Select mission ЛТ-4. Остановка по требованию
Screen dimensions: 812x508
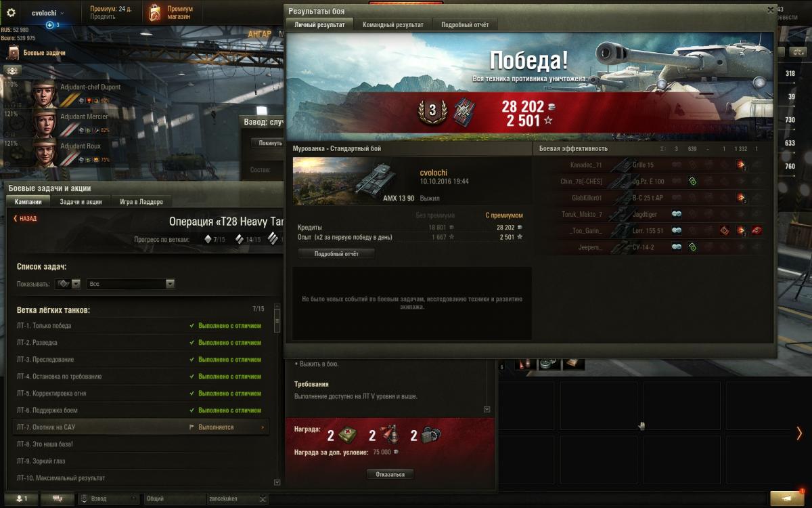141,377
